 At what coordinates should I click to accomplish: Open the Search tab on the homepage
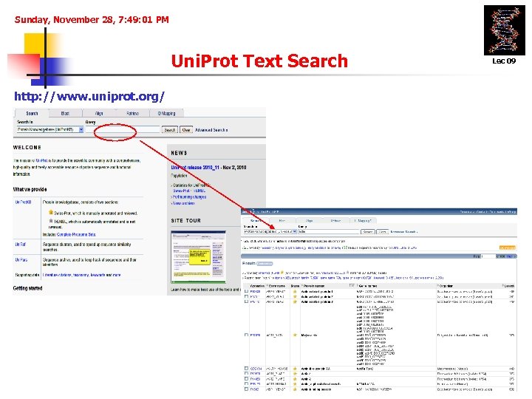click(x=32, y=113)
